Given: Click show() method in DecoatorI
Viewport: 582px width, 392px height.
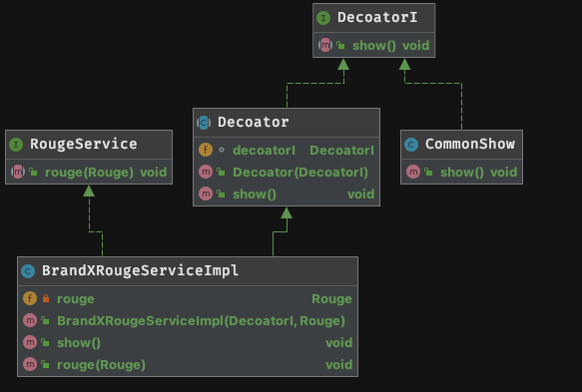Looking at the screenshot, I should (x=373, y=45).
